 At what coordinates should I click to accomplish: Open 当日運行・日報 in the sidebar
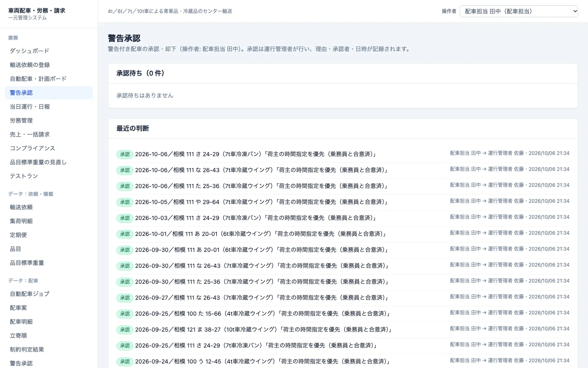(49, 107)
